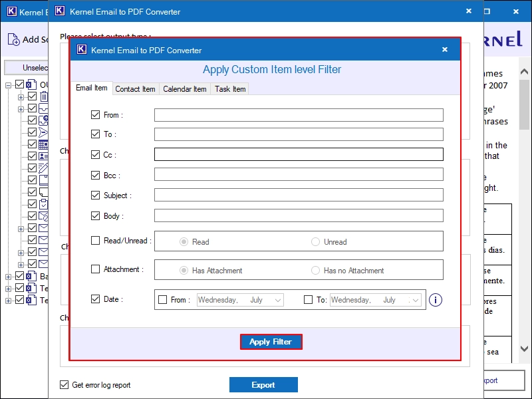Click the Outlook file icon beside 'Ba' node
The image size is (532, 399).
pyautogui.click(x=31, y=276)
